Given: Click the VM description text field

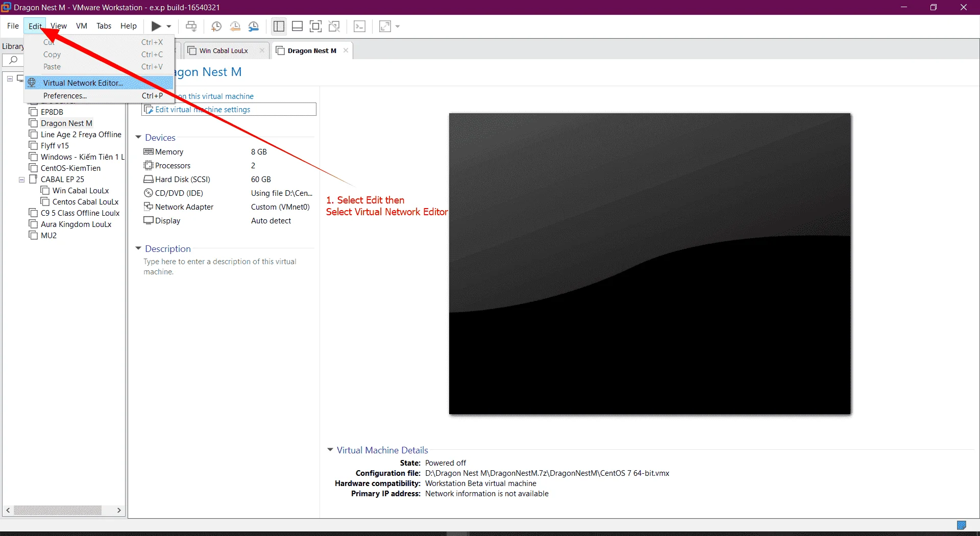Looking at the screenshot, I should click(x=220, y=267).
